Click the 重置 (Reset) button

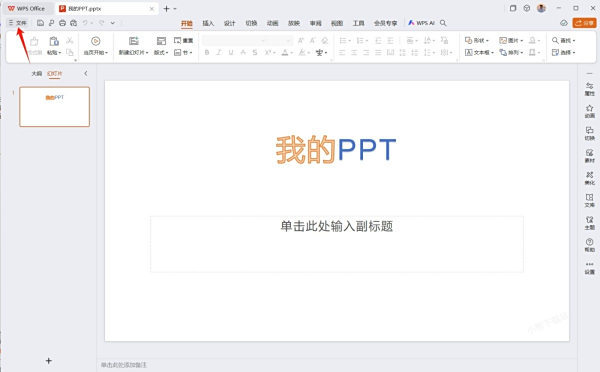coord(183,41)
